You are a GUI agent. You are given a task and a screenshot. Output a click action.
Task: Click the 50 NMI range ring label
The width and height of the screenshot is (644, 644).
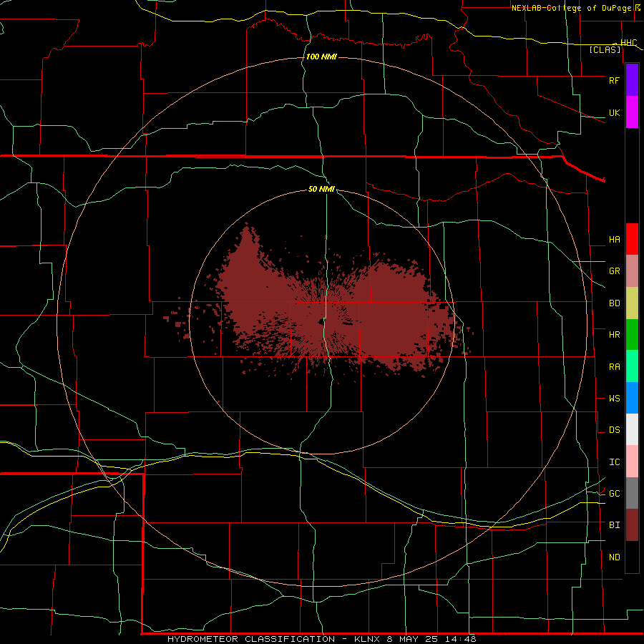(x=321, y=189)
